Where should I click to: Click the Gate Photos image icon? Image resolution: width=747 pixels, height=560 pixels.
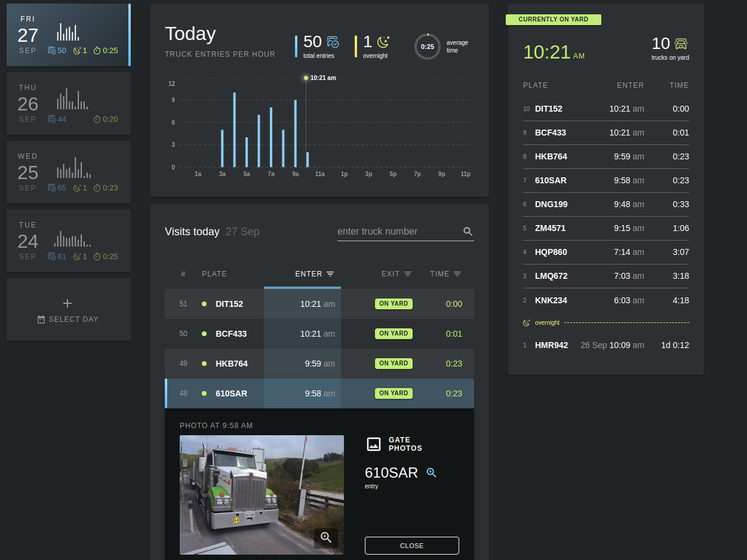374,444
